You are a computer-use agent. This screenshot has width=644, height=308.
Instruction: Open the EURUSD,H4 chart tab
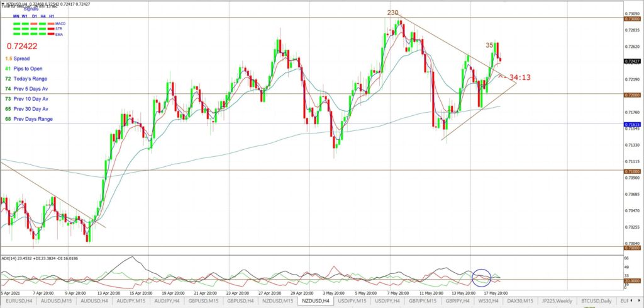(x=18, y=302)
